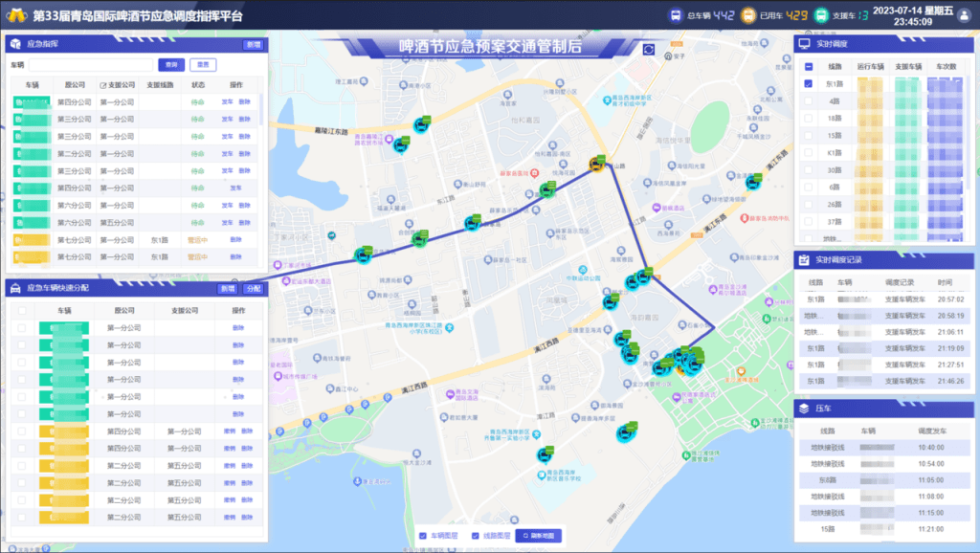Click 新增 in the 应急指挥 panel header
Screen dimensions: 980x553
253,45
